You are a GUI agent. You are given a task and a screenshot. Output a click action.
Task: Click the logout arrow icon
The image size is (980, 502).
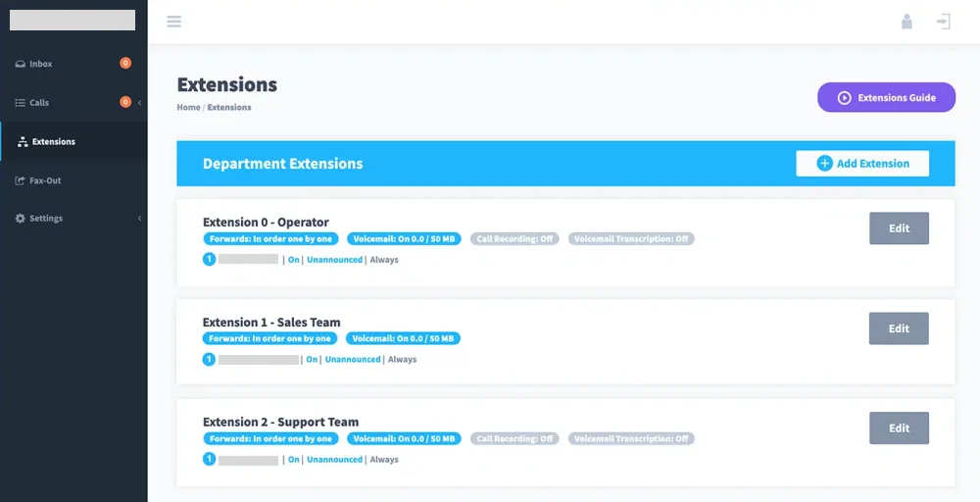[943, 22]
